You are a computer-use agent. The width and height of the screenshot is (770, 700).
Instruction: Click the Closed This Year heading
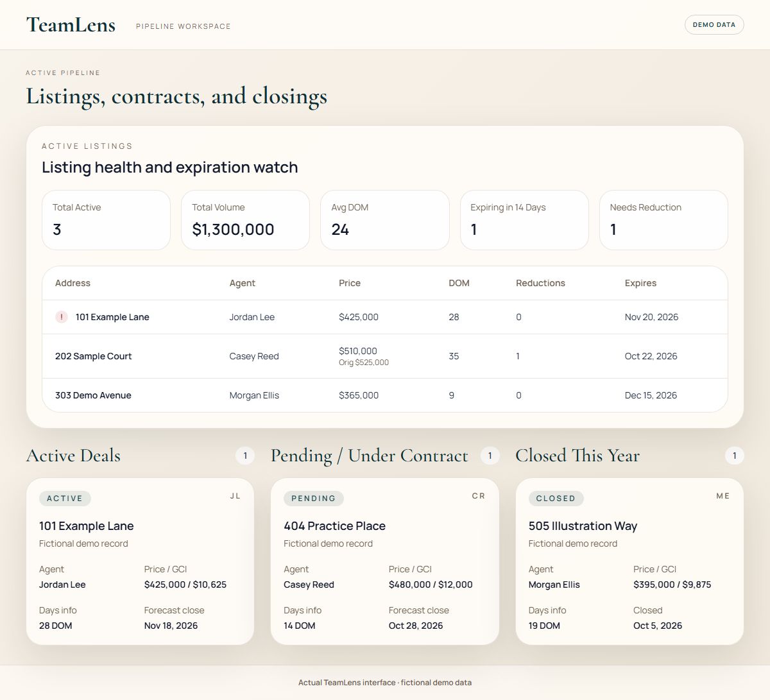click(x=577, y=456)
